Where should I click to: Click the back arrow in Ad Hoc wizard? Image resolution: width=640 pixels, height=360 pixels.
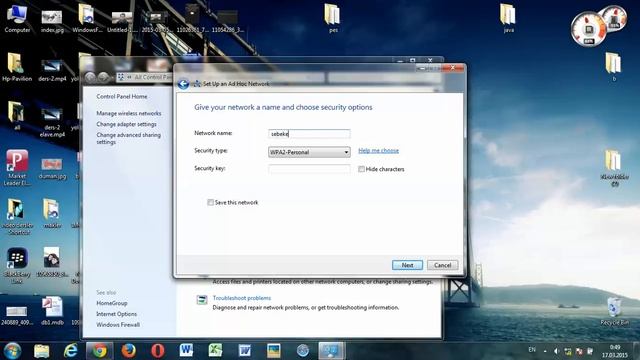[183, 84]
